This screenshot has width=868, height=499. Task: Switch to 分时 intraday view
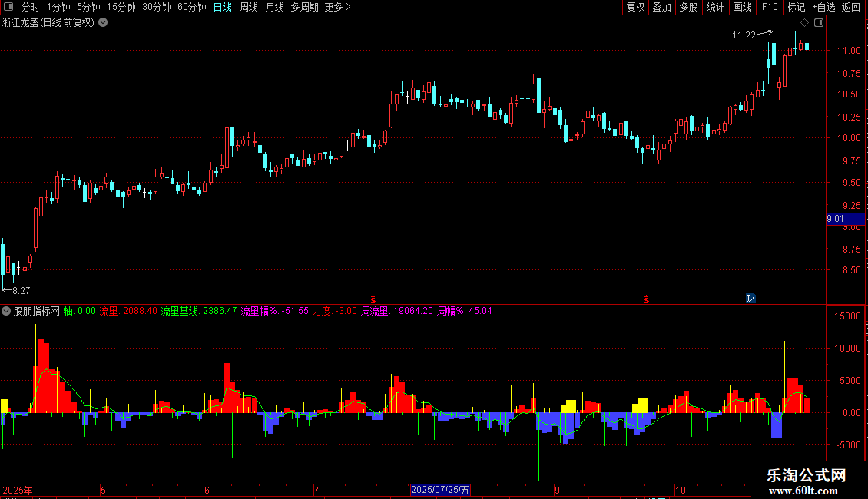31,7
